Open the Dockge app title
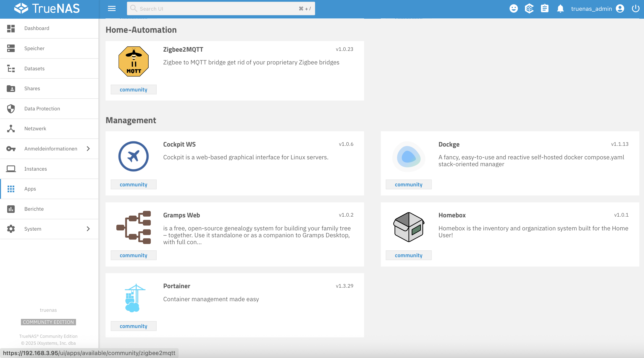This screenshot has height=358, width=644. pyautogui.click(x=449, y=144)
